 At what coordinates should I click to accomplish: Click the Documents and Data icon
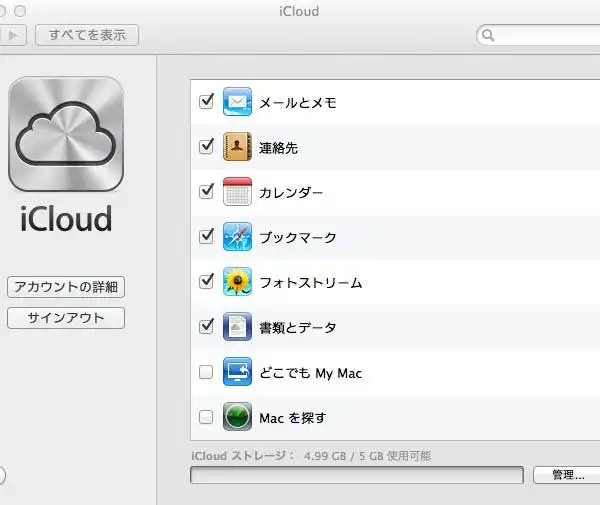(237, 327)
